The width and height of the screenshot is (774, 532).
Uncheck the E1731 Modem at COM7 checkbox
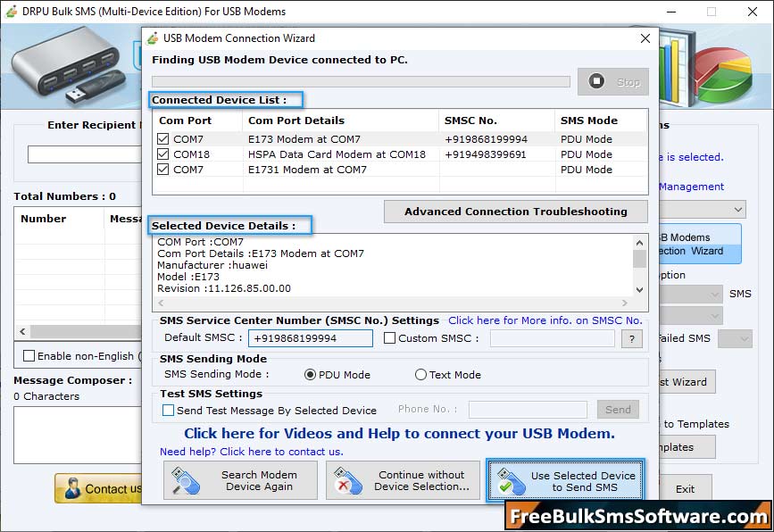pyautogui.click(x=162, y=170)
